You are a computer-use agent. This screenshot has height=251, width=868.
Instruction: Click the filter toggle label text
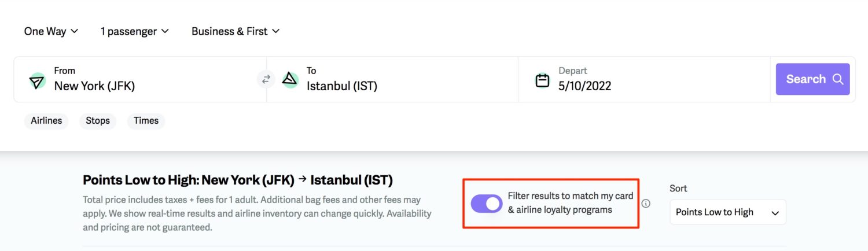(x=571, y=203)
